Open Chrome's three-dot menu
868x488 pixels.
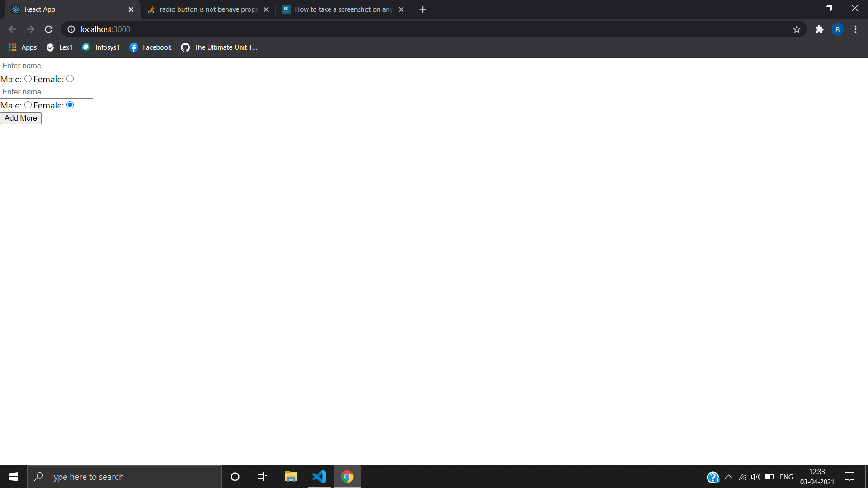coord(855,29)
